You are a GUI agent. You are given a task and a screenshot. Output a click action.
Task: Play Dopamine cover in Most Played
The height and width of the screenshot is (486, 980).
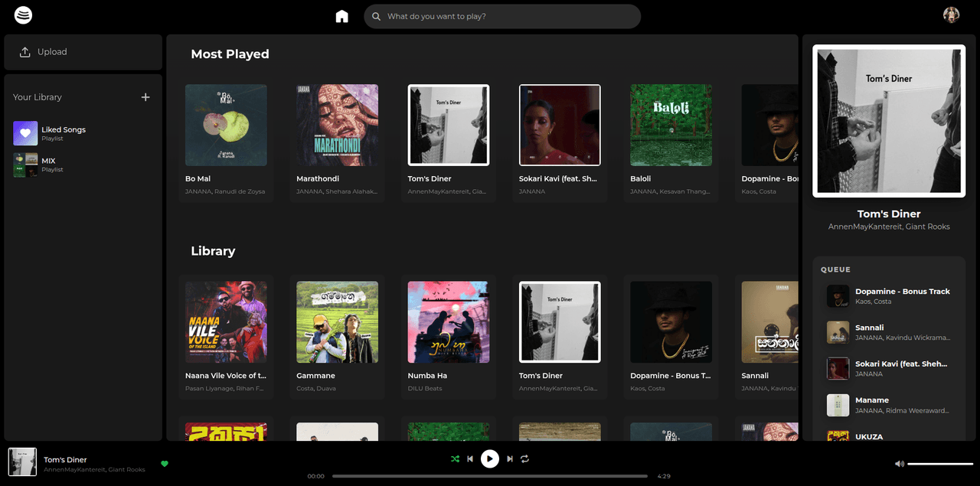[x=769, y=125]
